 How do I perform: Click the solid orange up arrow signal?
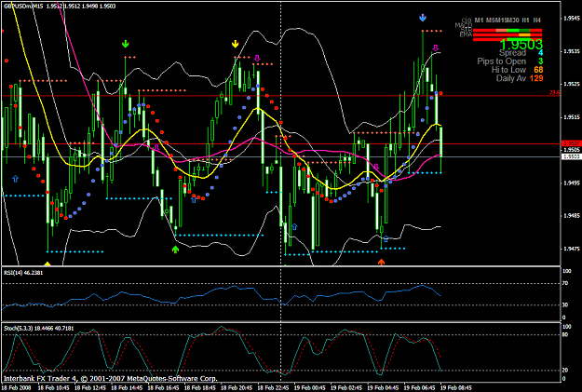381,262
